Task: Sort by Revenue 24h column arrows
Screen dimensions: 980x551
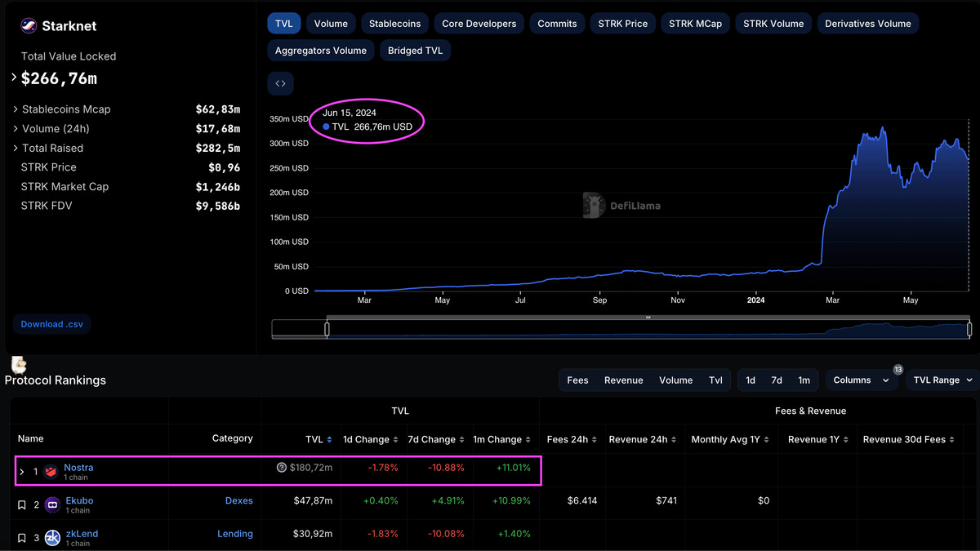Action: tap(675, 439)
